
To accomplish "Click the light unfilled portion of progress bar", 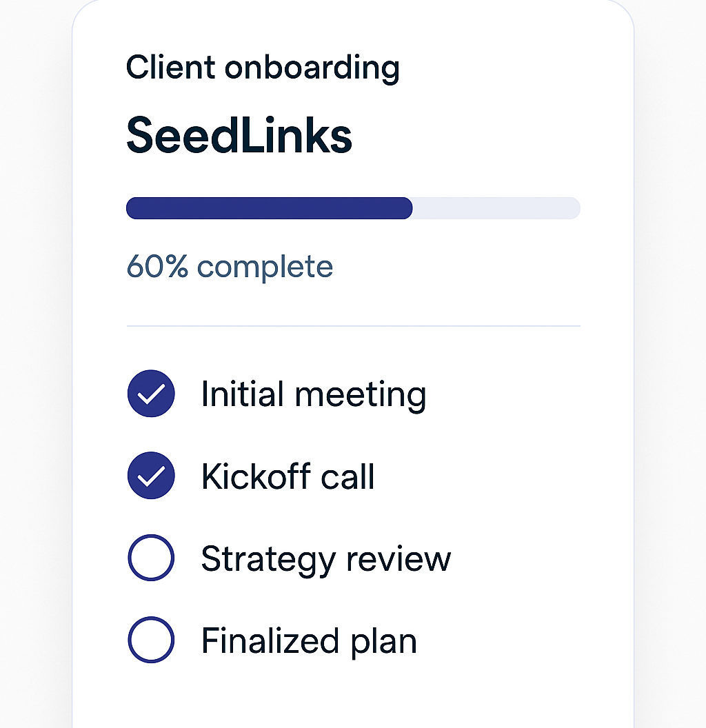I will coord(496,208).
